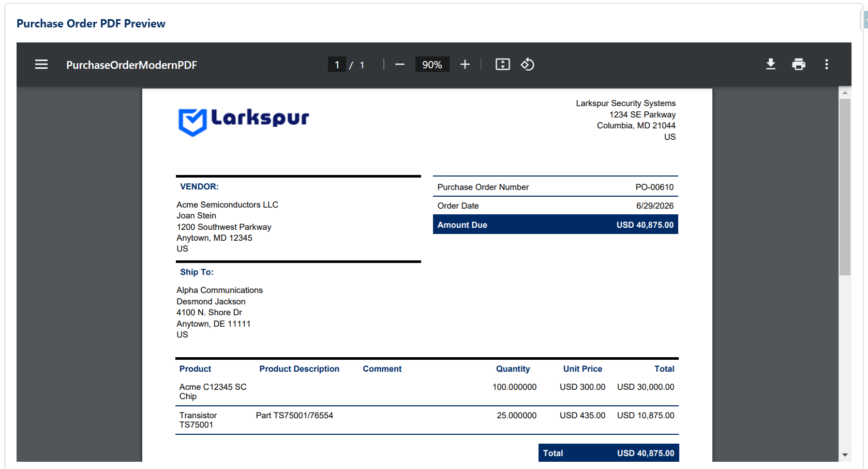The height and width of the screenshot is (469, 868).
Task: Click the Total USD 40,875.00 summary row
Action: (609, 453)
